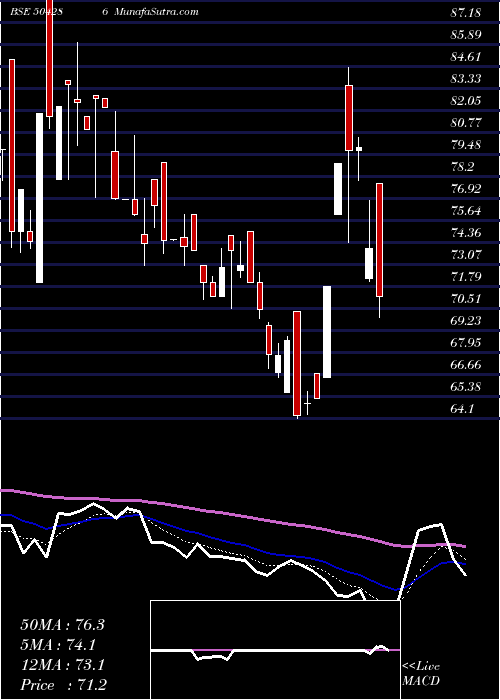
Task: Click the 78.2 price axis label
Action: (462, 167)
